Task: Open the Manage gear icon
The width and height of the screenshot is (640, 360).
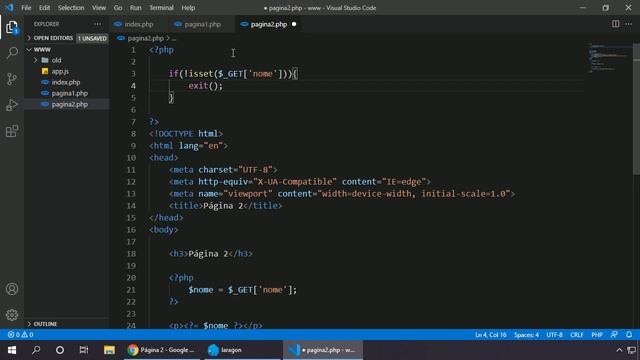Action: [12, 315]
